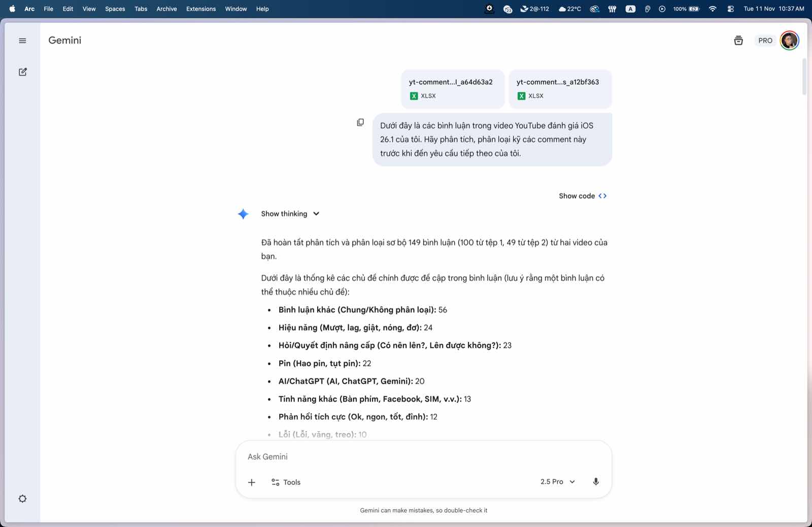This screenshot has width=812, height=527.
Task: Click the plus icon to add files
Action: (x=252, y=482)
